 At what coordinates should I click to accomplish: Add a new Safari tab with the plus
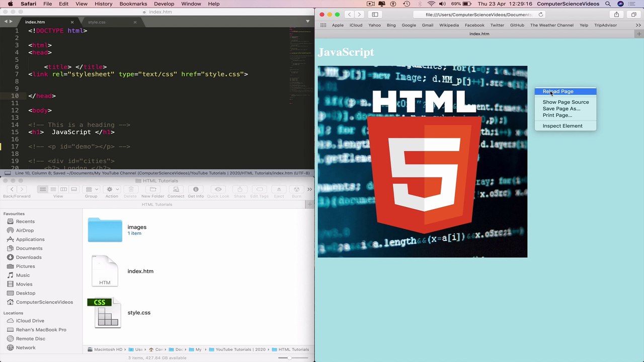click(639, 34)
